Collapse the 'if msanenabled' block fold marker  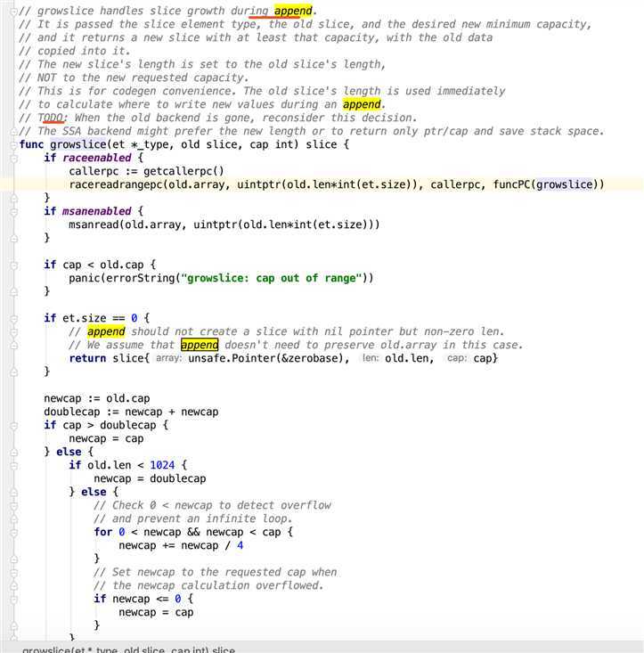pyautogui.click(x=13, y=211)
